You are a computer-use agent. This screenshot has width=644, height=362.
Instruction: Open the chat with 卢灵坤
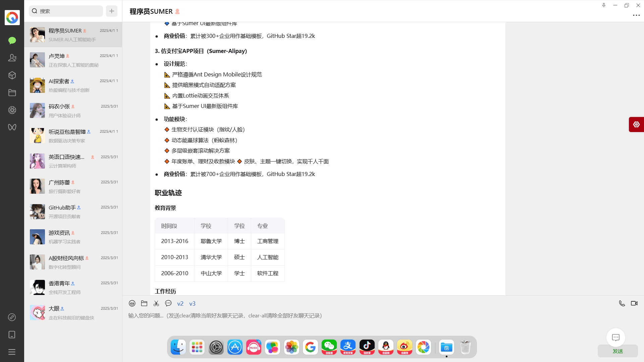tap(73, 60)
